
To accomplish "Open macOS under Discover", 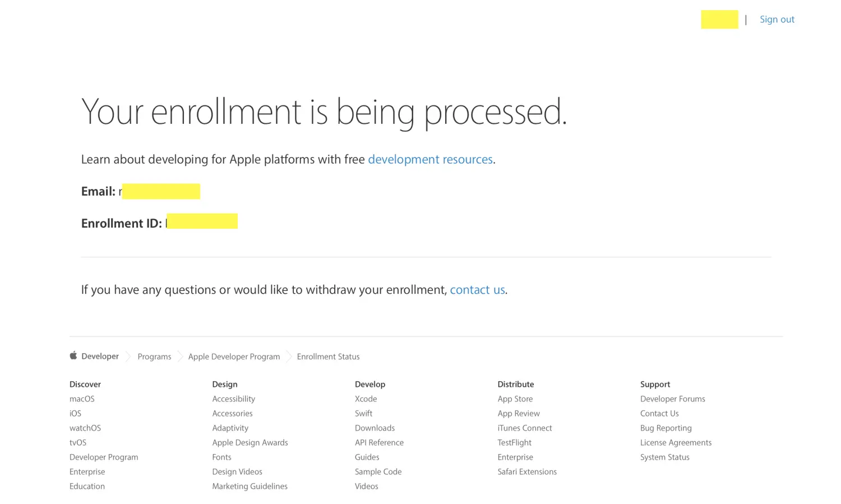I will [x=82, y=399].
